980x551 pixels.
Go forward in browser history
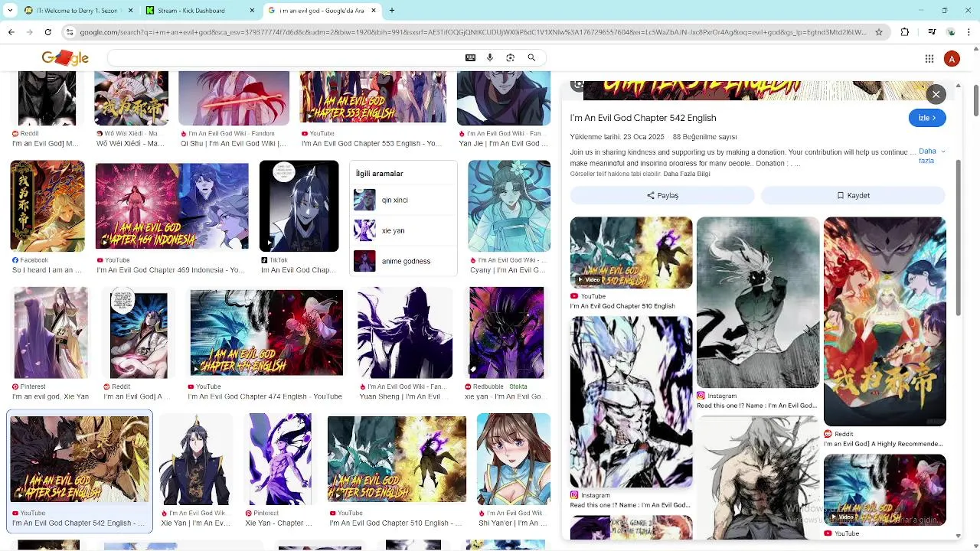30,32
